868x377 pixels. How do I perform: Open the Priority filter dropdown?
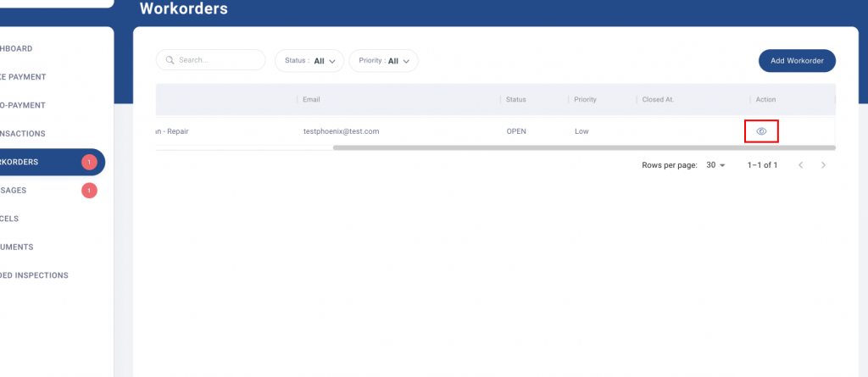click(383, 61)
